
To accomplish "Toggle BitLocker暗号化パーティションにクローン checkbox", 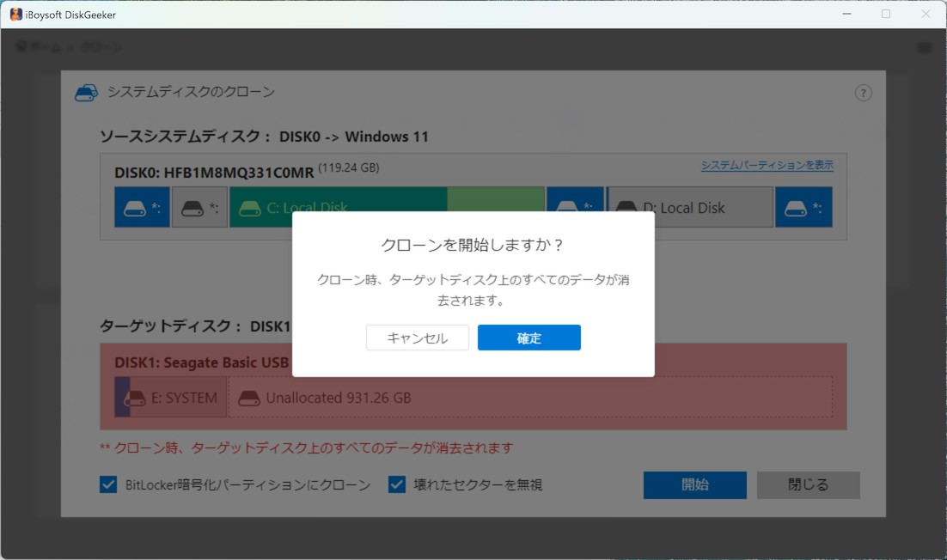I will (x=108, y=484).
